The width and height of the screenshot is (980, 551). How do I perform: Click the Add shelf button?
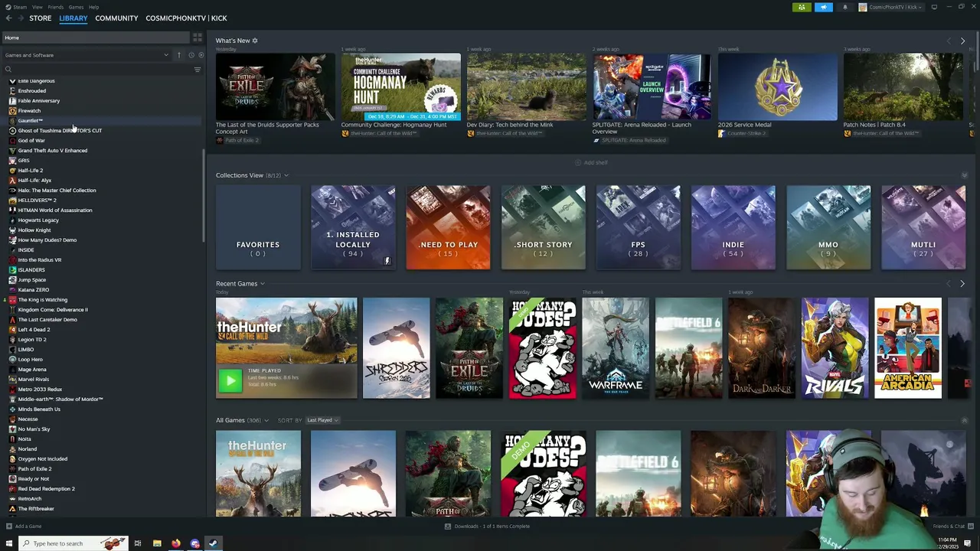point(591,162)
